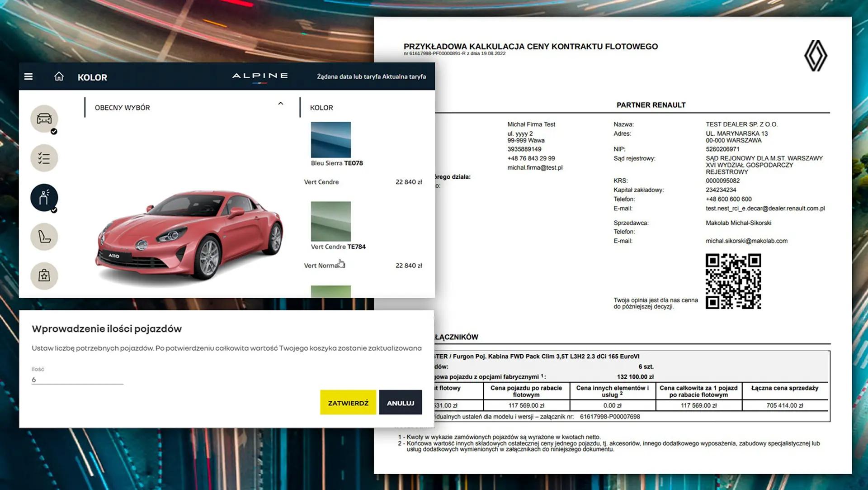Select the paint color step icon
Screen dimensions: 868x490
pos(44,197)
